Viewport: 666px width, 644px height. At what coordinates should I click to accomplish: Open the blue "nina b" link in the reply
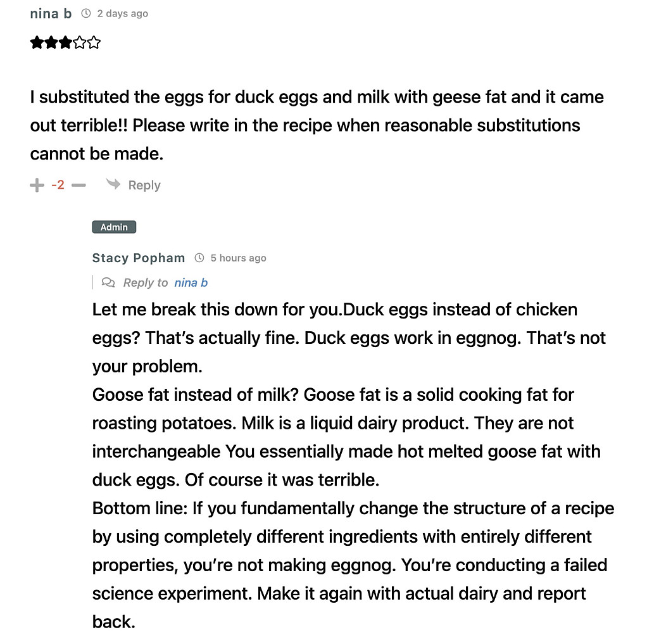click(191, 282)
